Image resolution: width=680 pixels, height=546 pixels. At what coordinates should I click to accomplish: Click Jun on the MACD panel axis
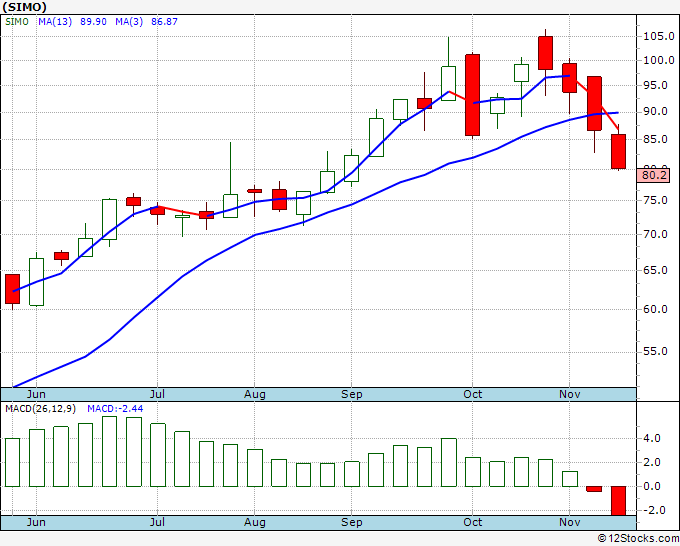36,522
